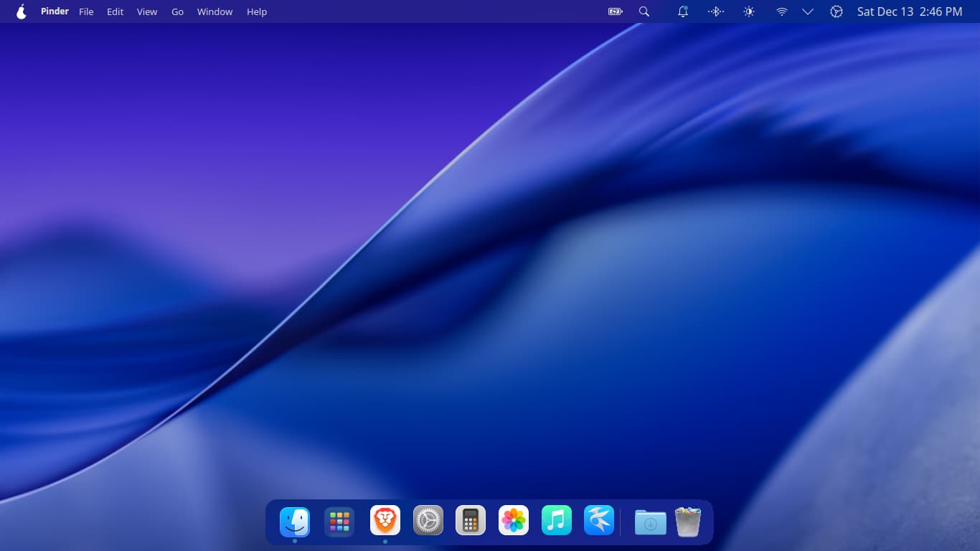This screenshot has height=551, width=980.
Task: Open Finder from the dock
Action: [295, 522]
